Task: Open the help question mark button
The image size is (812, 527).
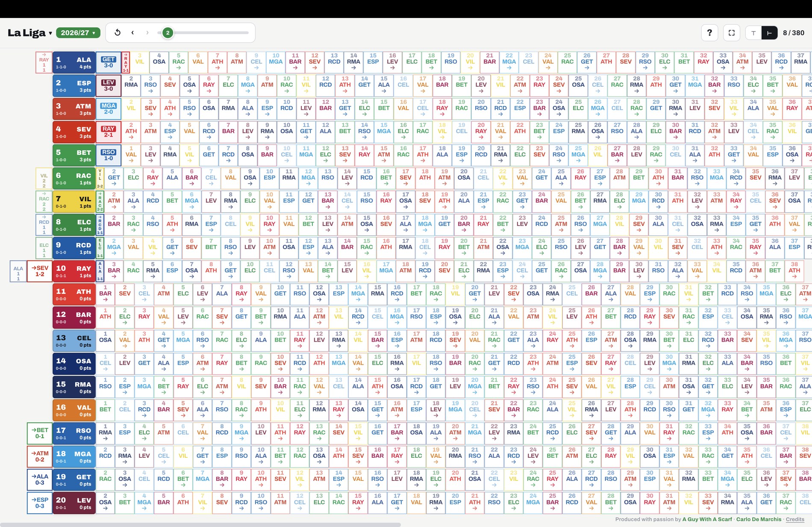Action: pyautogui.click(x=709, y=32)
